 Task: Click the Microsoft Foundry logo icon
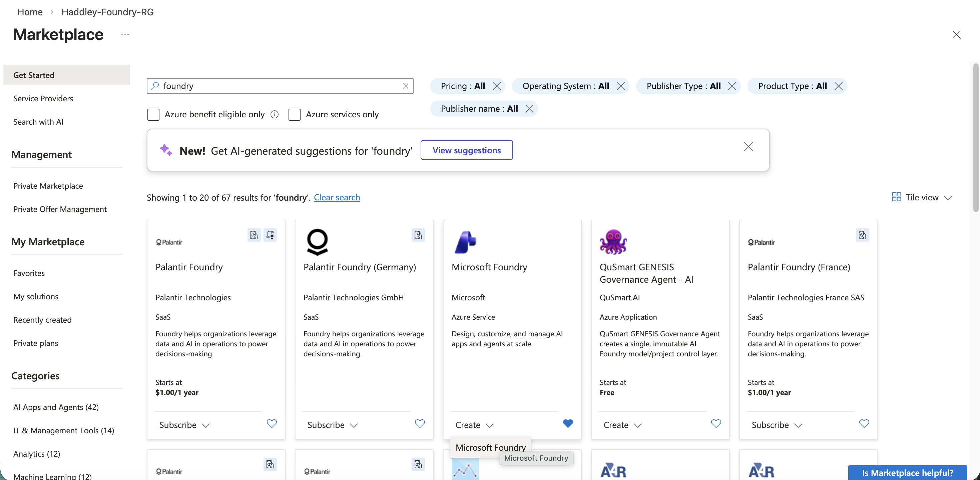tap(466, 242)
